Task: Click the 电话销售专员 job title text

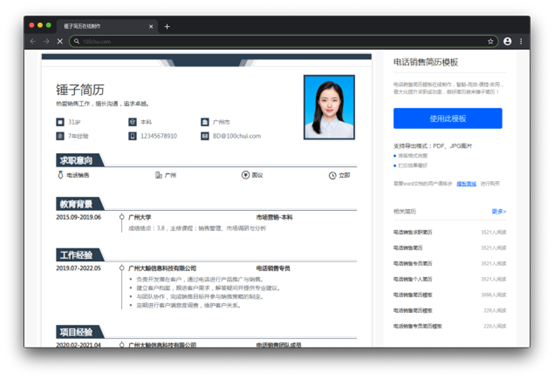Action: click(x=273, y=268)
